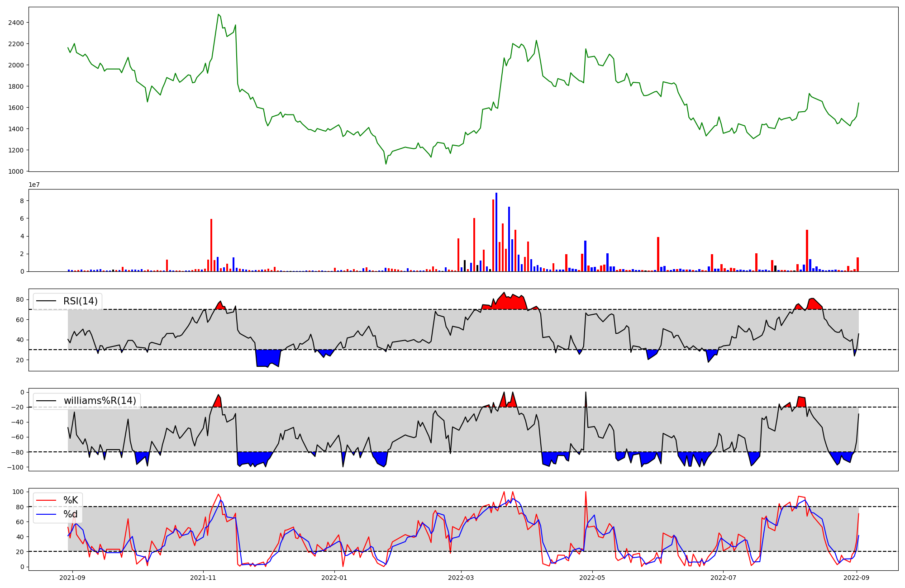Click the 2400 price axis tick label
This screenshot has width=905, height=588.
(x=16, y=23)
